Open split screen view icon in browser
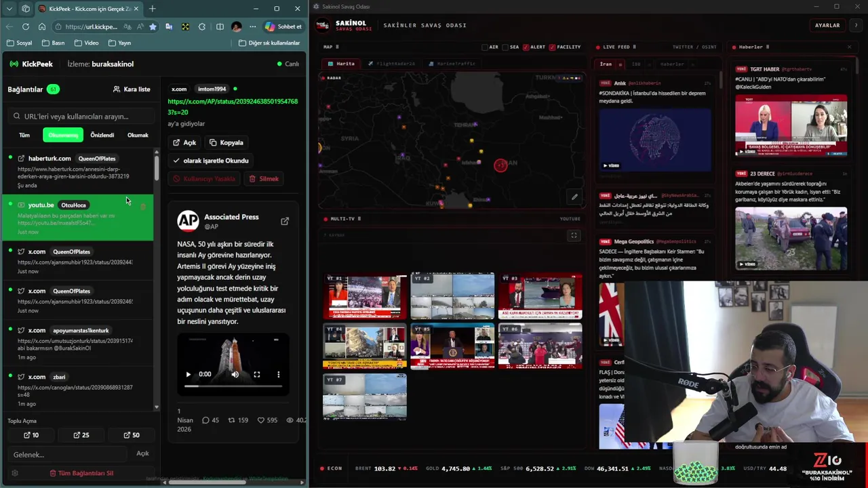The height and width of the screenshot is (488, 868). coord(220,26)
